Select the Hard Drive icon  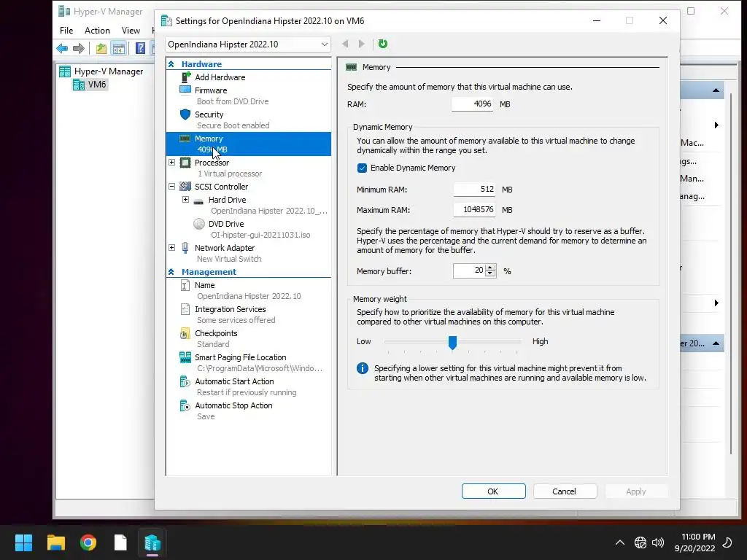198,201
